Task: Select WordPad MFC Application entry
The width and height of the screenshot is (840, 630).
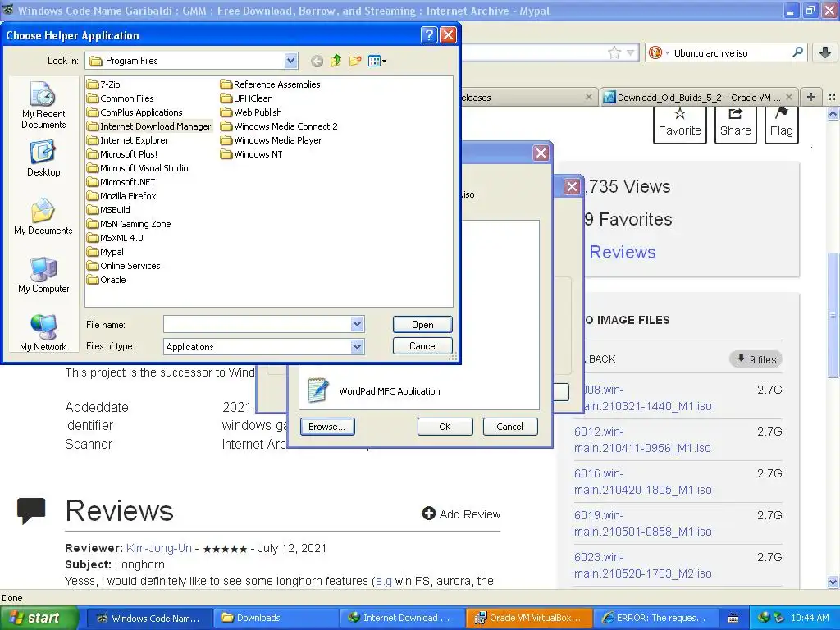Action: tap(374, 391)
